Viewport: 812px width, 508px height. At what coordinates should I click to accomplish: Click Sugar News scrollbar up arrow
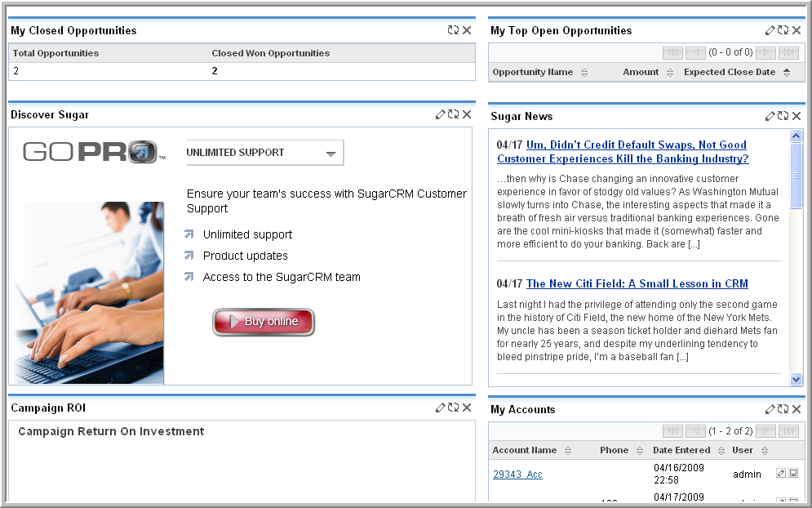point(796,136)
